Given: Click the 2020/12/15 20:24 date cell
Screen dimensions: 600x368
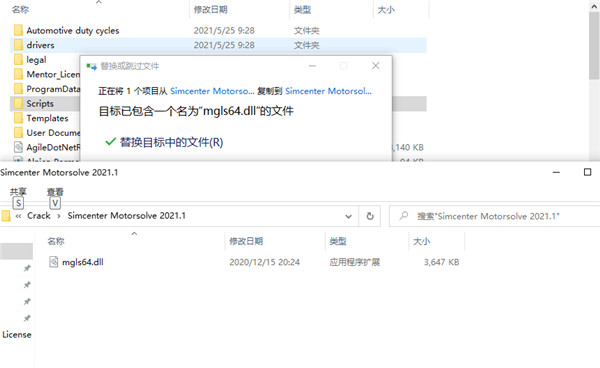Looking at the screenshot, I should (264, 262).
